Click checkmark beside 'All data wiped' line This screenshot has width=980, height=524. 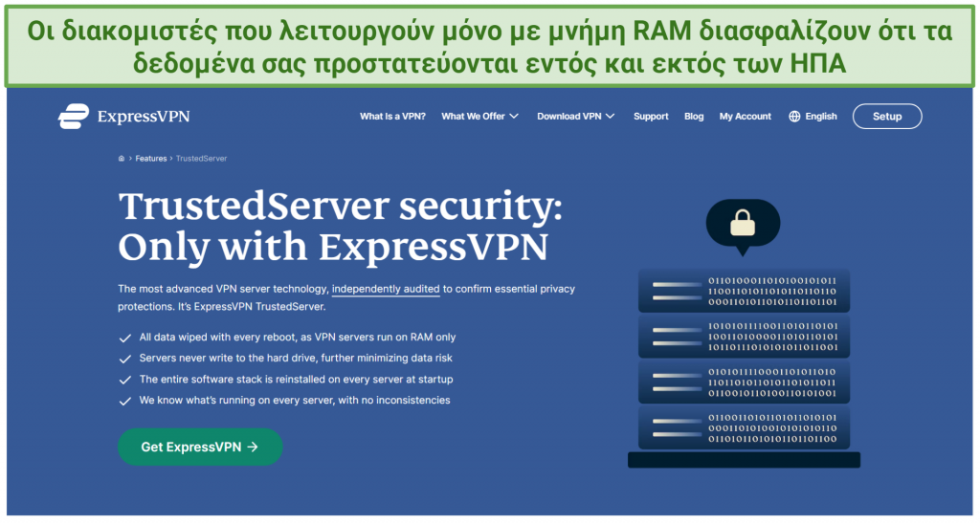pyautogui.click(x=125, y=338)
